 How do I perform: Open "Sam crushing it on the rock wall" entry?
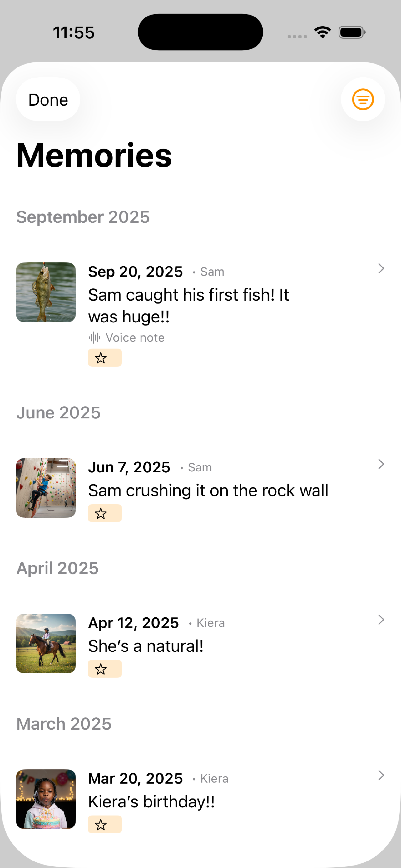(x=208, y=491)
